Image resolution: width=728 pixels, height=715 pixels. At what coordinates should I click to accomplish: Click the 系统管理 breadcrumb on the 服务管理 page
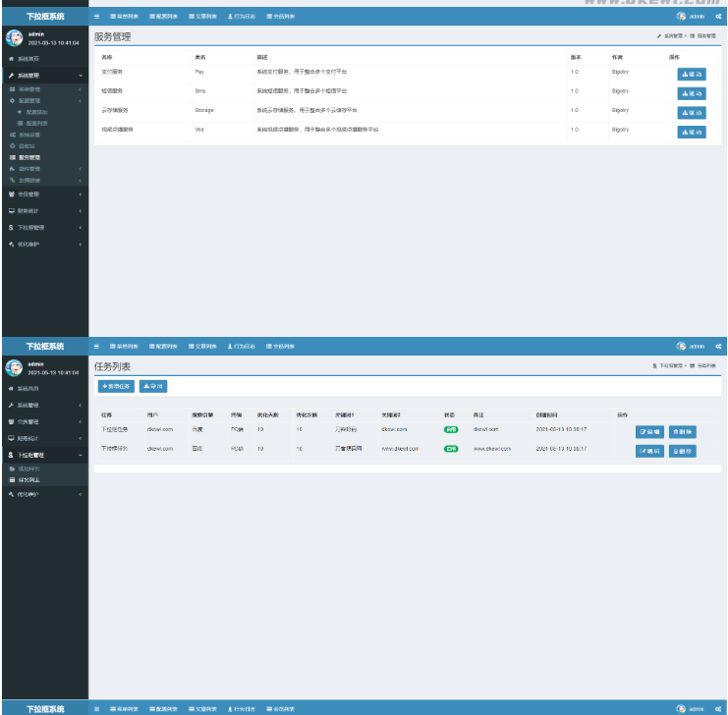point(670,35)
